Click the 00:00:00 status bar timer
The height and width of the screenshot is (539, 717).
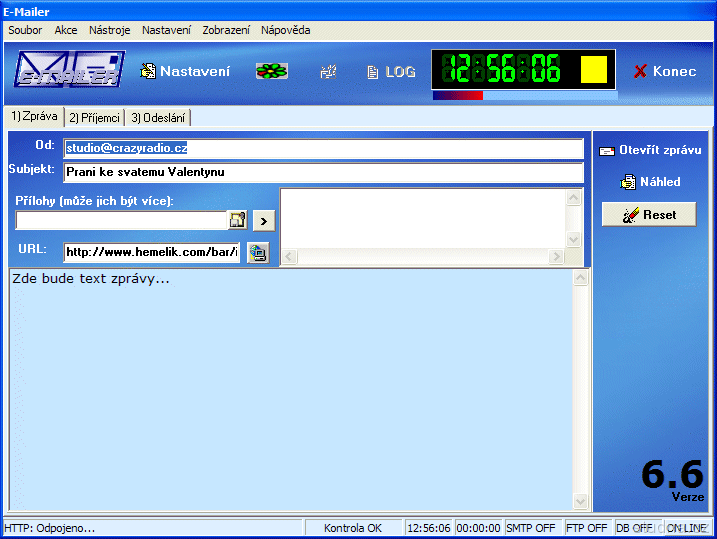pos(478,528)
